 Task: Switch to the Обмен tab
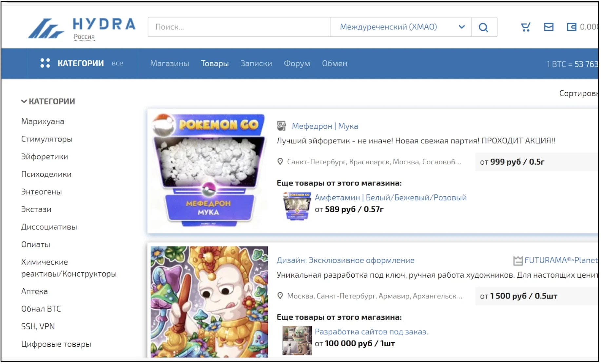point(334,64)
